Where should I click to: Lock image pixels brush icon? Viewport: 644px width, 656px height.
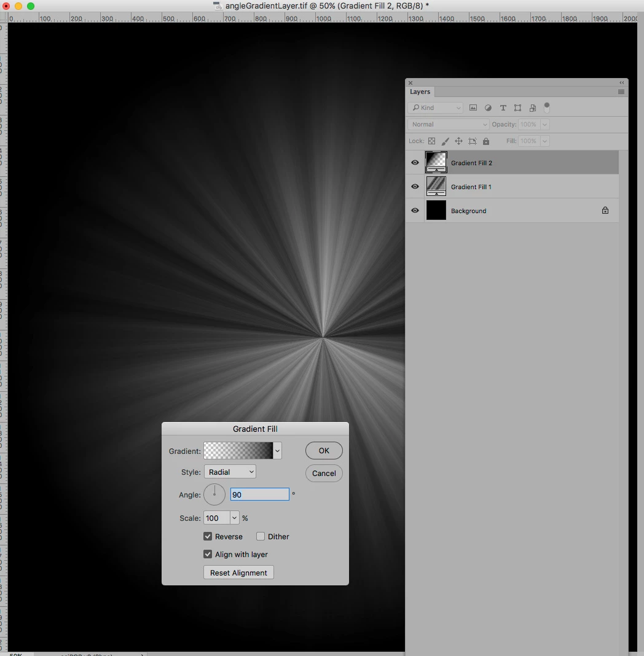coord(446,141)
